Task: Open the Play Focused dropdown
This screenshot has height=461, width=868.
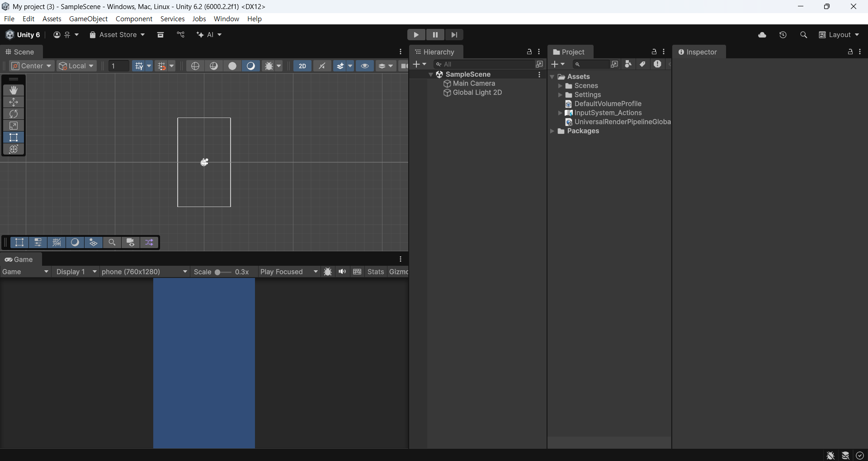Action: click(289, 272)
